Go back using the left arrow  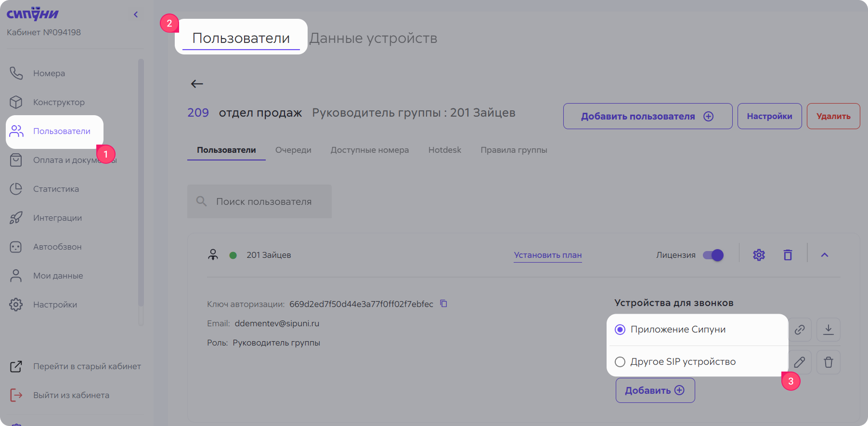point(197,84)
